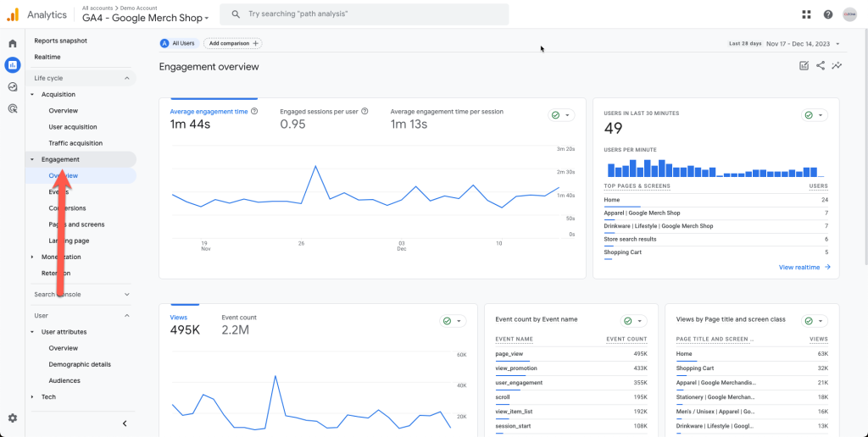This screenshot has height=437, width=868.
Task: Click the Customize report pencil icon
Action: coord(804,66)
